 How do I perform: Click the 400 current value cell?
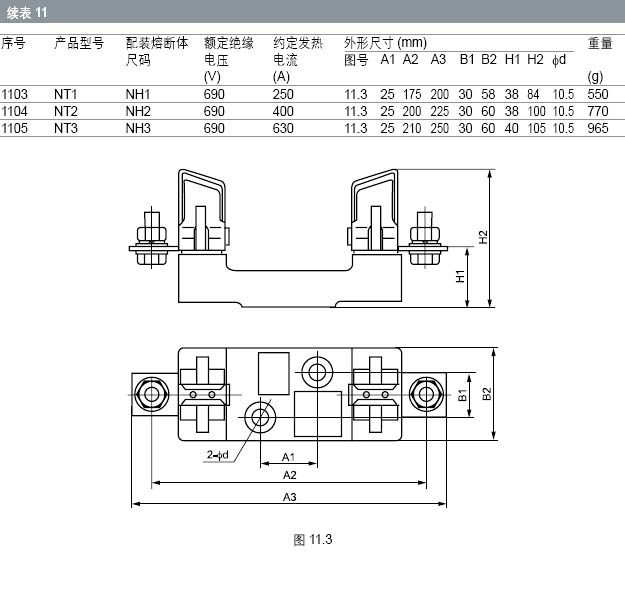(283, 111)
